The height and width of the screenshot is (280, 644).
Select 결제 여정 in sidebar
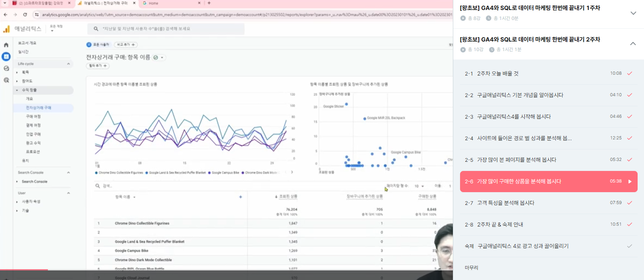point(34,125)
